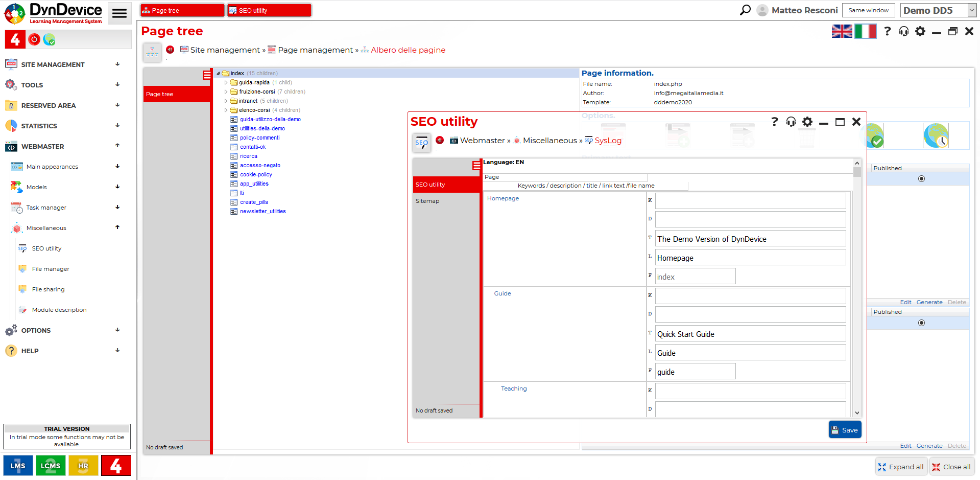Viewport: 980px width, 480px height.
Task: Open Page tree settings gear
Action: coord(920,31)
